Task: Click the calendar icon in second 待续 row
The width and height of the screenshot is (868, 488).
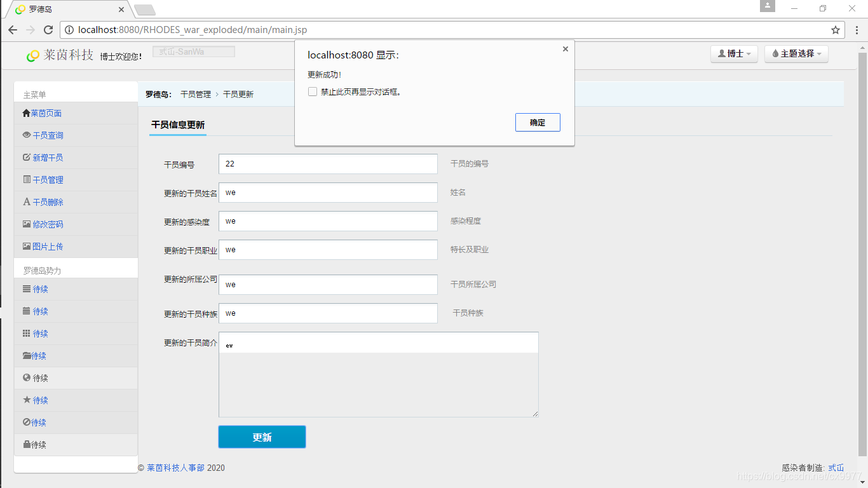Action: [x=27, y=311]
